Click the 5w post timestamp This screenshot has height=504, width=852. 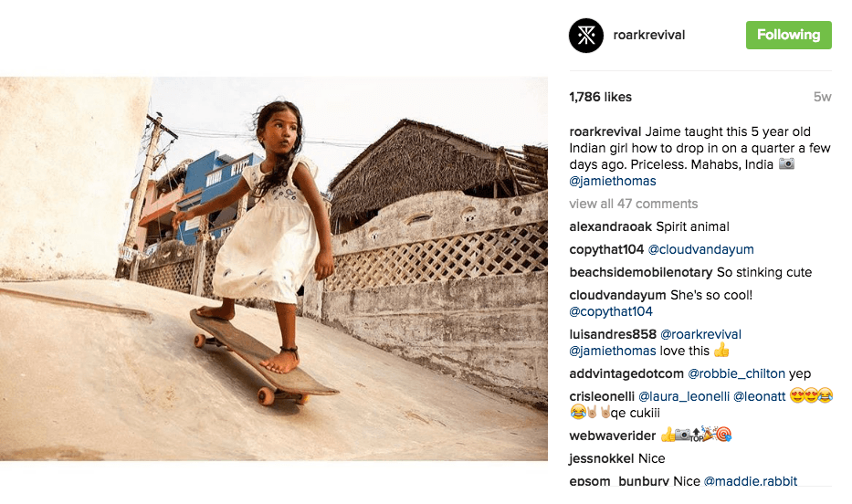coord(822,97)
